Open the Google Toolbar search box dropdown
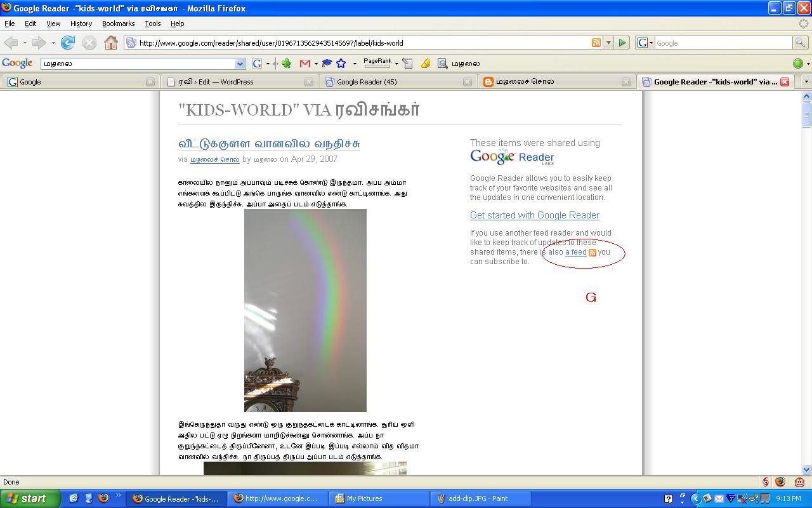Image resolution: width=812 pixels, height=508 pixels. pos(240,63)
